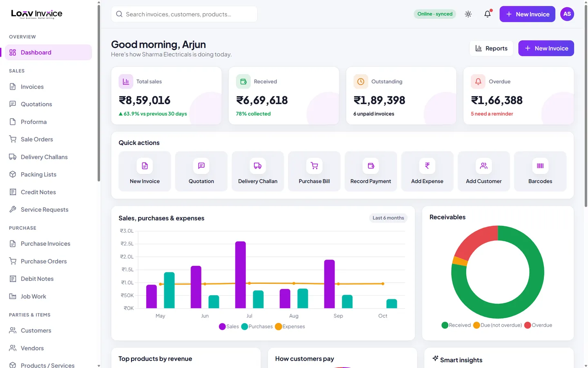Image resolution: width=588 pixels, height=368 pixels.
Task: Select the Add Customer quick action
Action: (484, 171)
